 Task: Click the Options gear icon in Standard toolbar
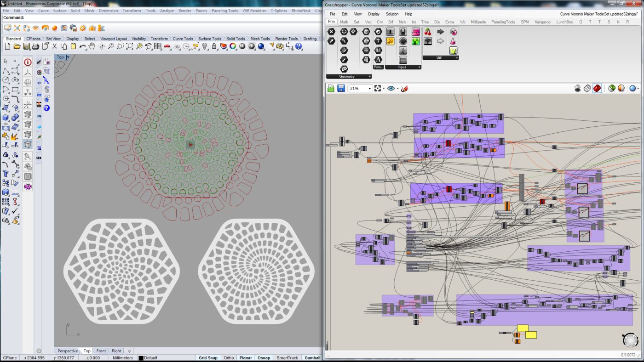point(280,46)
